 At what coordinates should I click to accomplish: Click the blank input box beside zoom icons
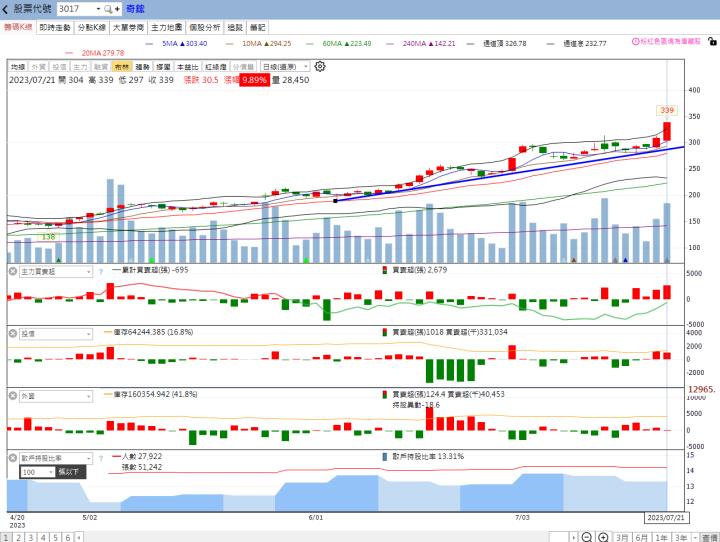(559, 537)
